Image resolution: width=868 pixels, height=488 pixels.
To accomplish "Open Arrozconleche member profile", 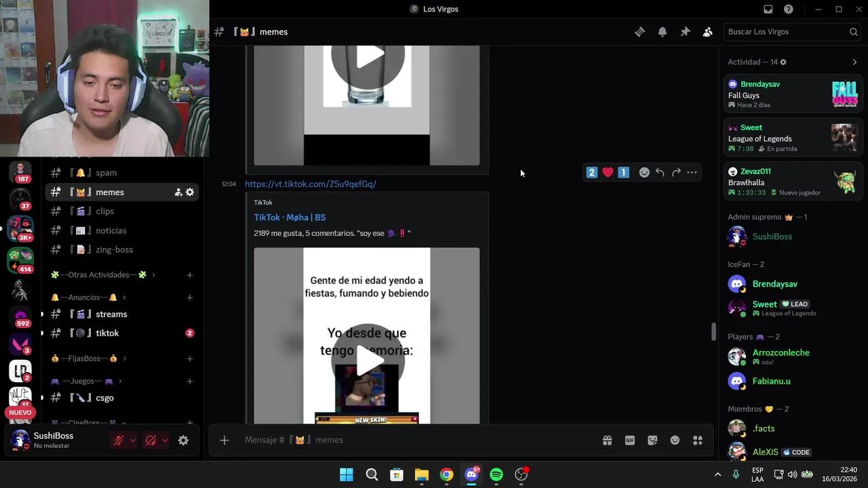I will click(x=793, y=357).
